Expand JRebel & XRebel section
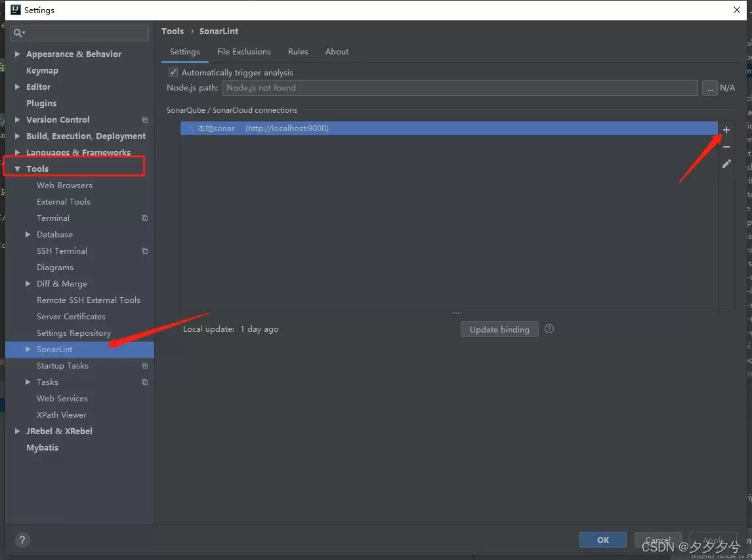 [x=17, y=431]
